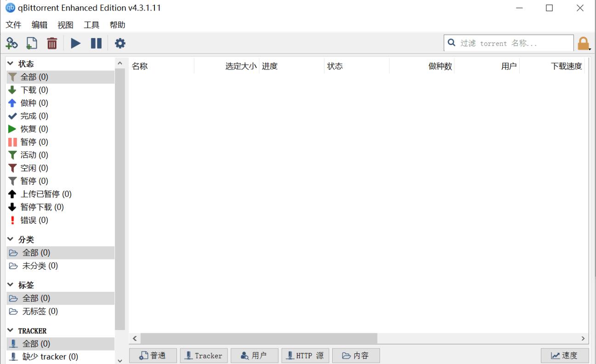Filter by 上传已暂停 (0)
Image resolution: width=596 pixels, height=364 pixels.
60,194
